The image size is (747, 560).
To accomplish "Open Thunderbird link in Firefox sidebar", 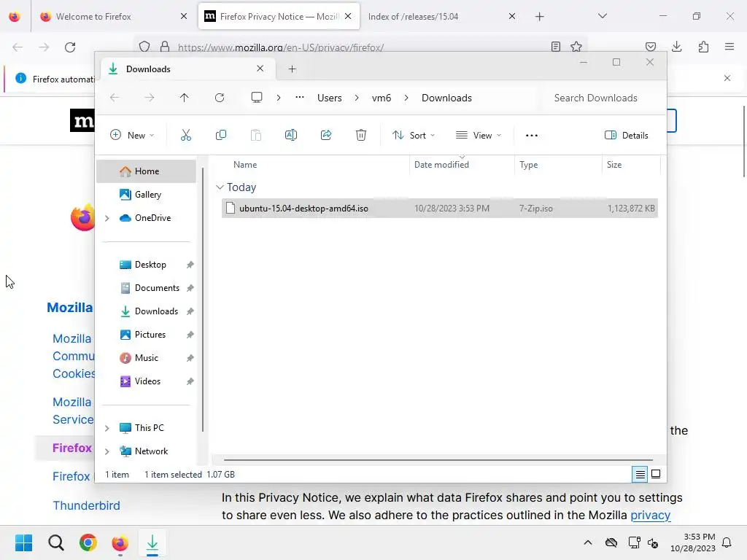I will pyautogui.click(x=86, y=506).
